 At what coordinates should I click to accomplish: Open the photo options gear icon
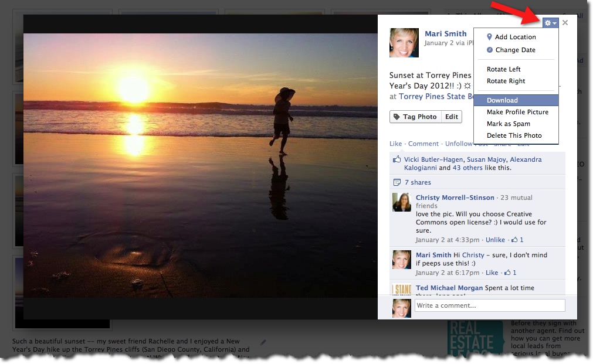547,22
